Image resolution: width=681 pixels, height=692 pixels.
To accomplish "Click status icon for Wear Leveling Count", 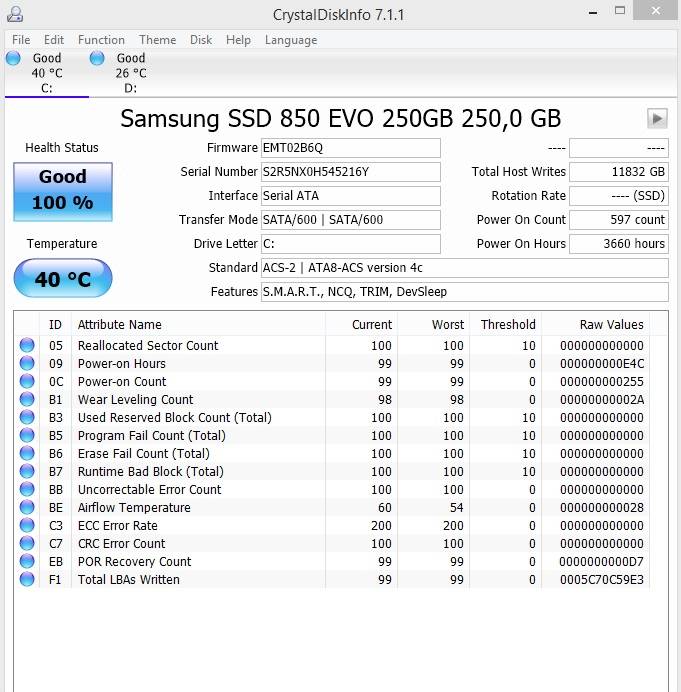I will click(x=27, y=399).
